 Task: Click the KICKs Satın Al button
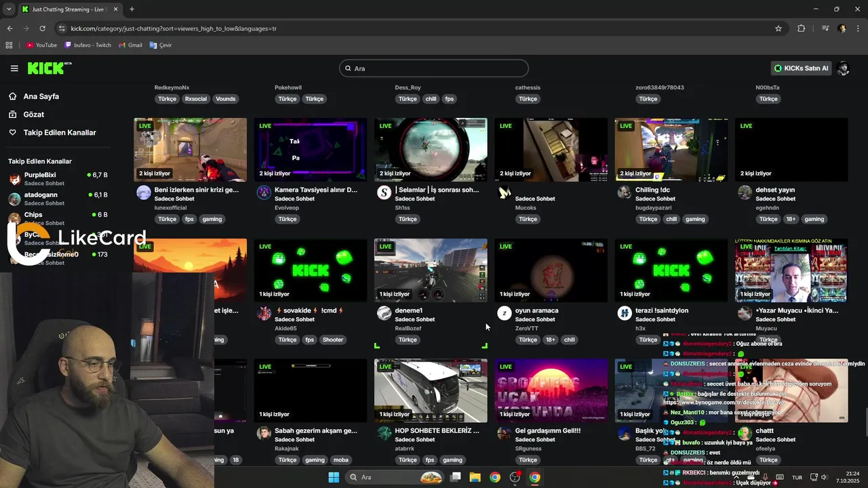[802, 68]
